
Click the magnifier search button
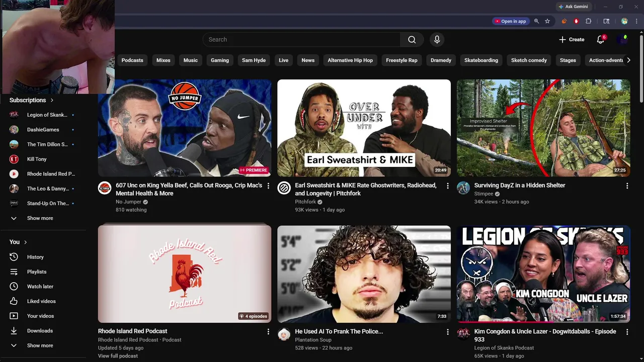[412, 40]
